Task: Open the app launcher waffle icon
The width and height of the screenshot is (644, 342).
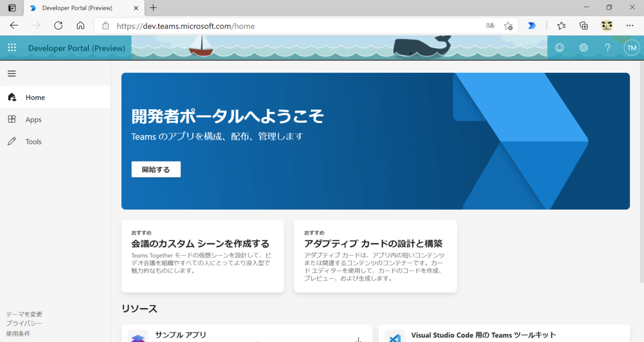Action: (x=12, y=48)
